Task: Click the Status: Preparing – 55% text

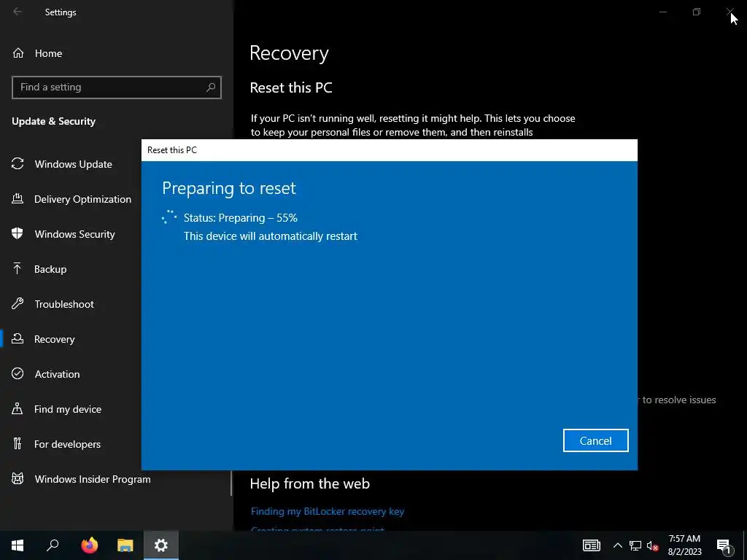Action: point(241,217)
